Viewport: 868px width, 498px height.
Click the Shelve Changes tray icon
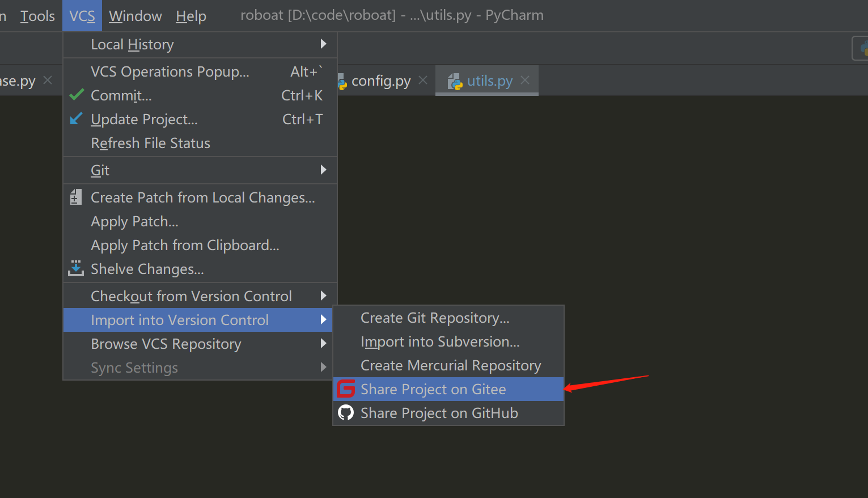point(76,268)
